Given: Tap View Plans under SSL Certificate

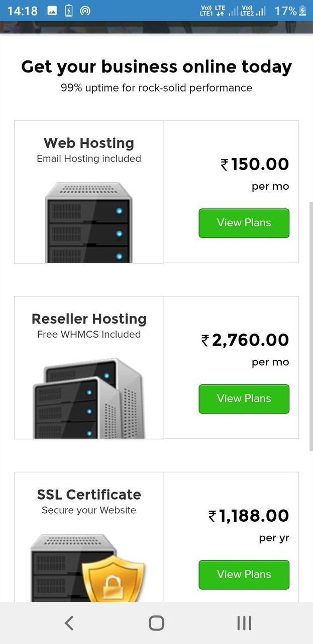Looking at the screenshot, I should (x=244, y=575).
